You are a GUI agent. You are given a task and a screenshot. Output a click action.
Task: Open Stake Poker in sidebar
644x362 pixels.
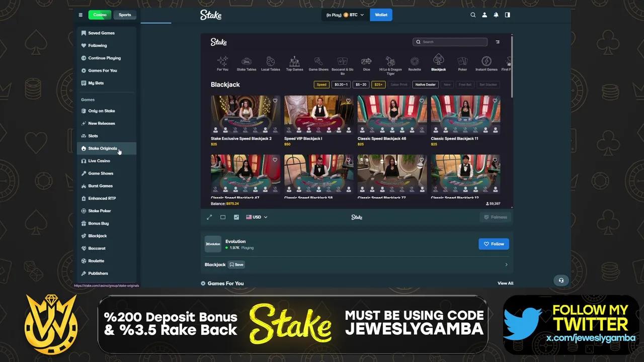coord(106,211)
